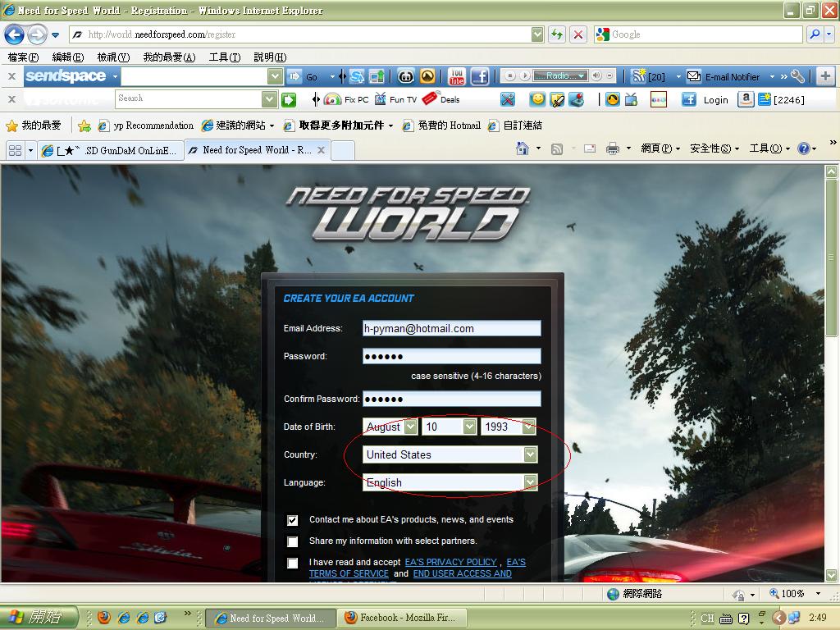This screenshot has height=630, width=840.
Task: Click the Go button in sendspace toolbar
Action: 304,76
